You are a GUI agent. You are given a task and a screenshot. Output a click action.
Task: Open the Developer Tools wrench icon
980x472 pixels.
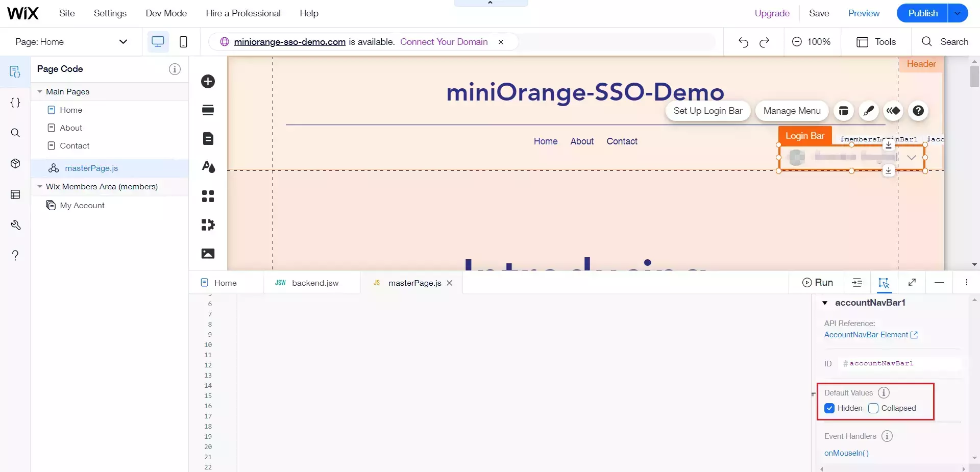pyautogui.click(x=15, y=225)
